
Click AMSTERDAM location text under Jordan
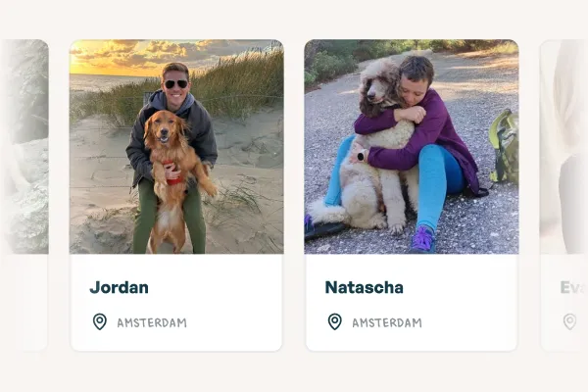pyautogui.click(x=152, y=323)
